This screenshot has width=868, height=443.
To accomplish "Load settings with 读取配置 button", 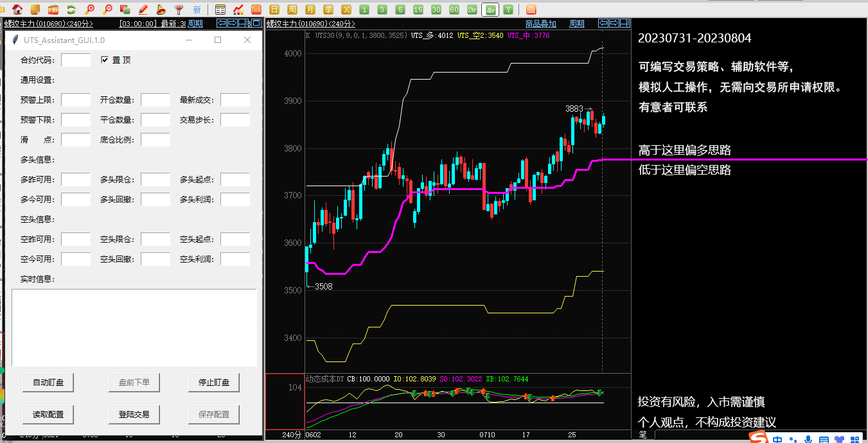I will 48,415.
